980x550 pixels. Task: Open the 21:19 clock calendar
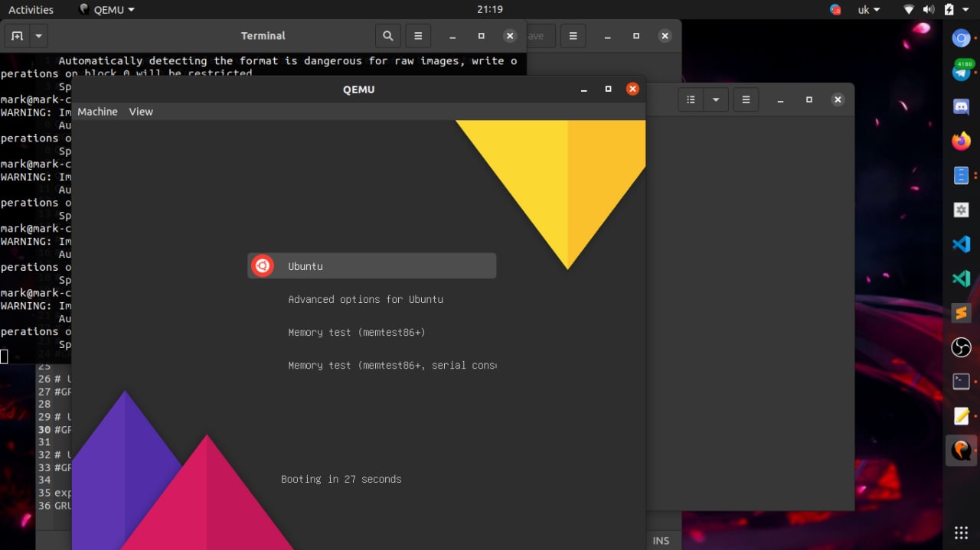tap(489, 10)
